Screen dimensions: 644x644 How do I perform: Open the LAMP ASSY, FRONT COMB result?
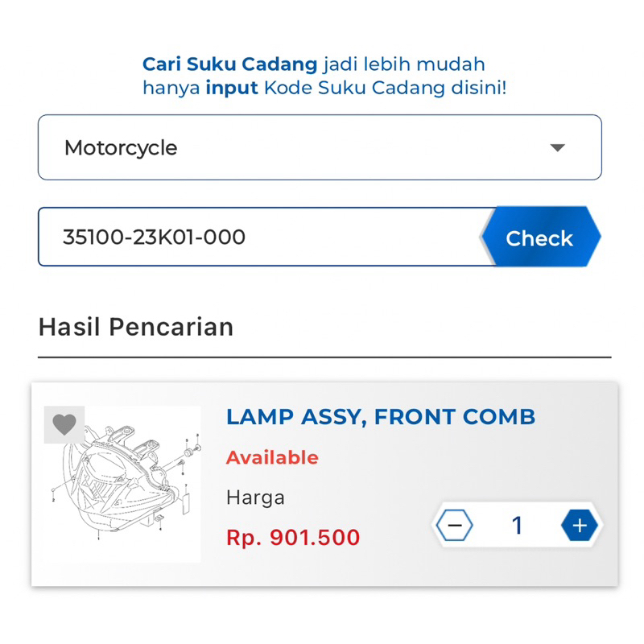click(380, 417)
